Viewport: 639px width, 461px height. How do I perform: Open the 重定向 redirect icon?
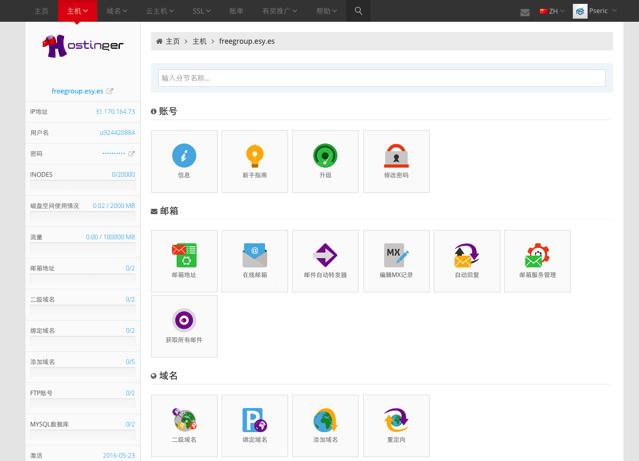click(396, 423)
